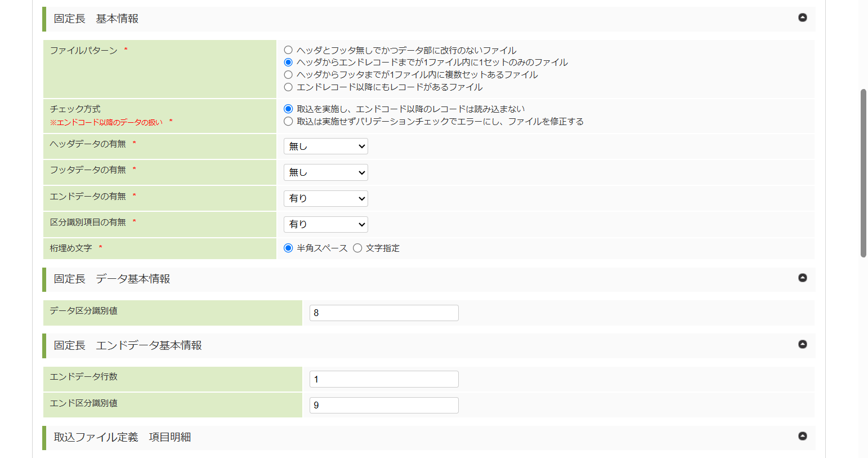Screen dimensions: 868x458
Task: Open the フッタデータの有無 dropdown
Action: tap(325, 172)
